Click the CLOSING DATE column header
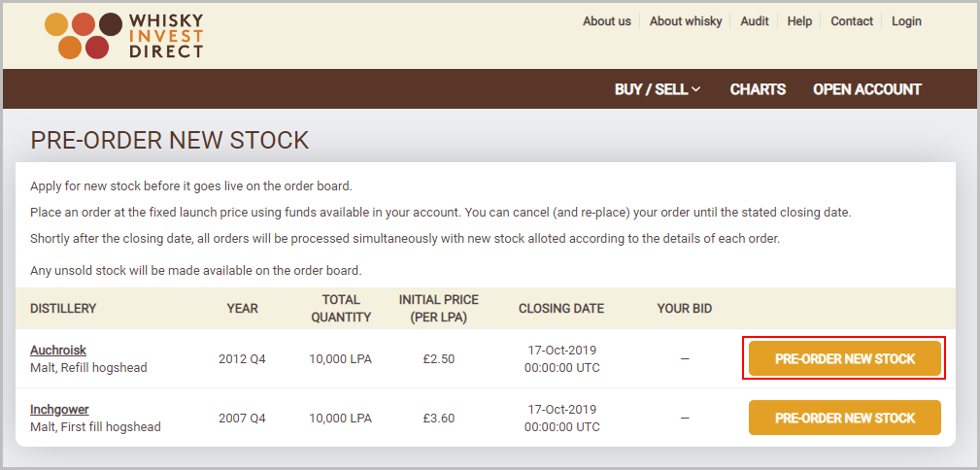 [x=561, y=308]
